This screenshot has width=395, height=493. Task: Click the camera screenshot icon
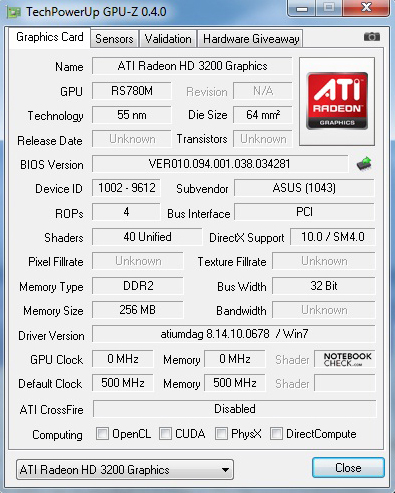pos(372,37)
